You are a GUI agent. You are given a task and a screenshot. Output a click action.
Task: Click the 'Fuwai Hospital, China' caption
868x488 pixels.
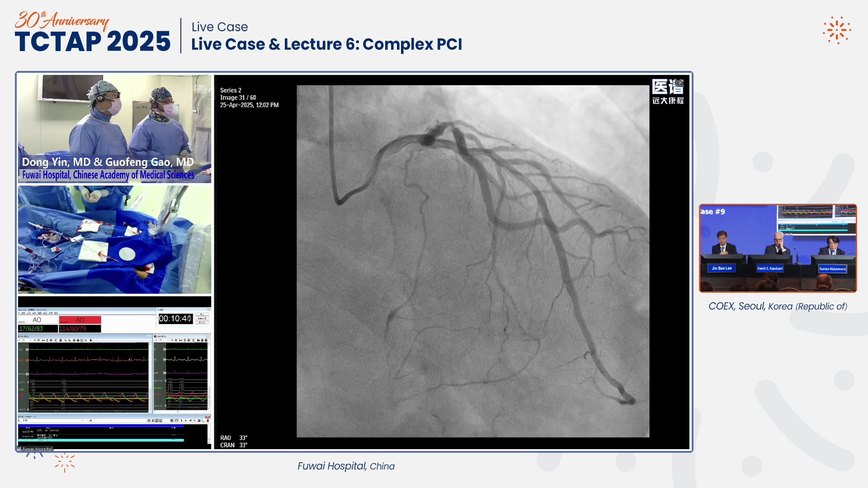pyautogui.click(x=346, y=466)
